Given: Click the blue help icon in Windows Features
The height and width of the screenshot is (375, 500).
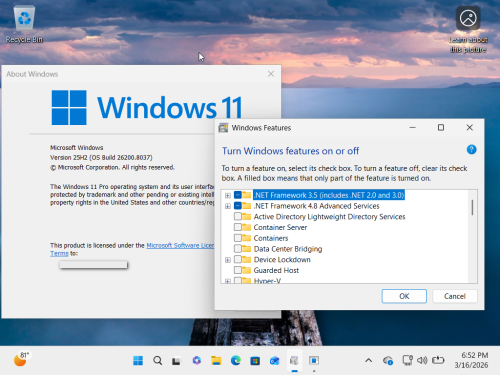Looking at the screenshot, I should pyautogui.click(x=471, y=149).
